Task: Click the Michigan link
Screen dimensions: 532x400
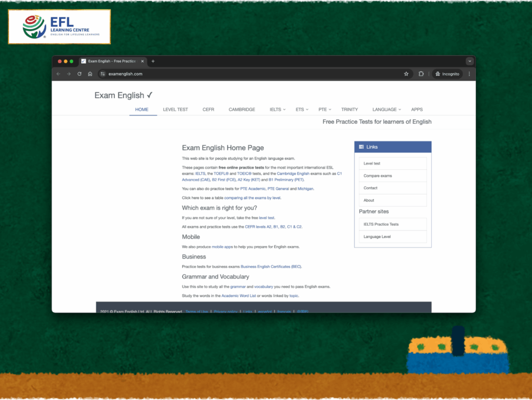Action: 305,189
